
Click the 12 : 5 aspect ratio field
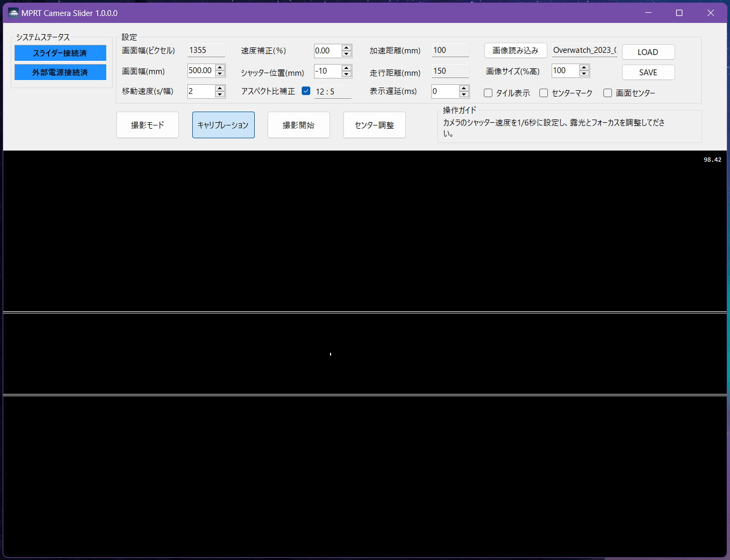(x=333, y=92)
